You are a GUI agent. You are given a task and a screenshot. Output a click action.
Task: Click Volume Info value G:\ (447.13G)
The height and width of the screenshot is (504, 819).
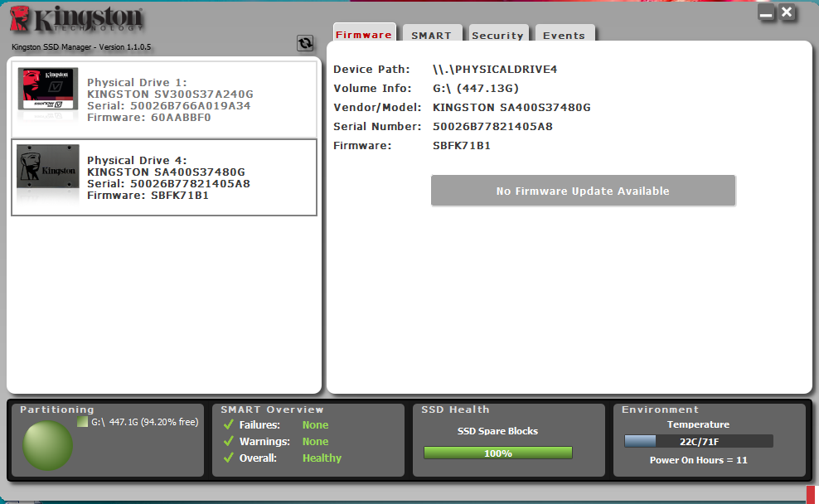[x=476, y=88]
